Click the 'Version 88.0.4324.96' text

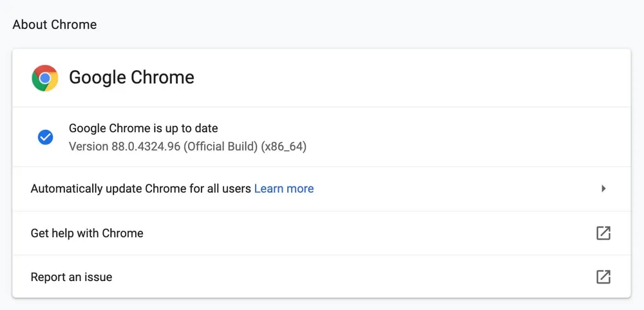124,147
